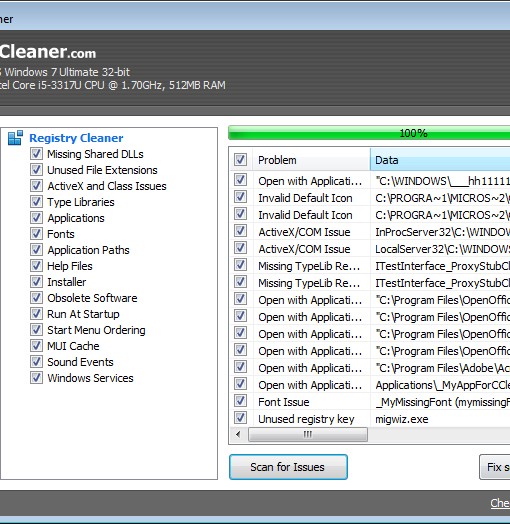The width and height of the screenshot is (510, 524).
Task: Uncheck checkbox for hh1111 Open with Application row
Action: point(240,180)
